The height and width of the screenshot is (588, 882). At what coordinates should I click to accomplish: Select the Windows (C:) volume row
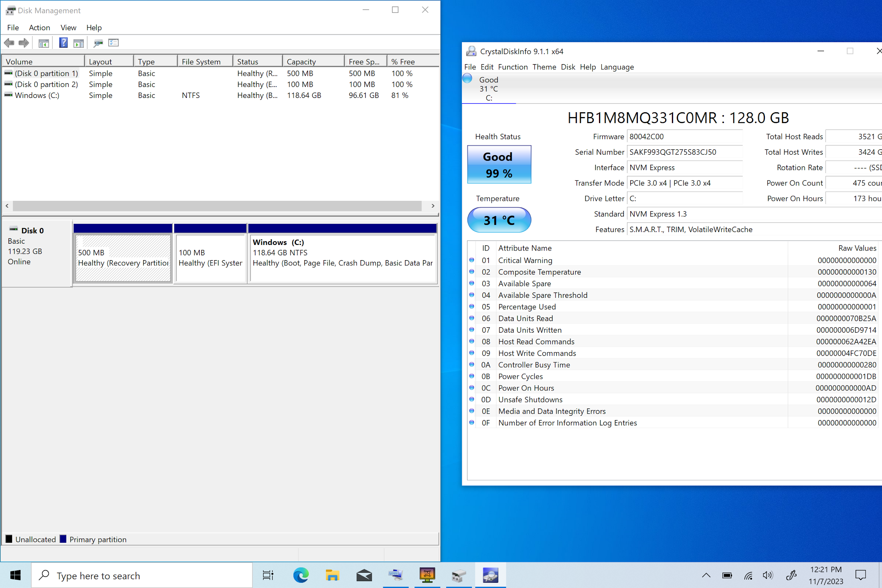pyautogui.click(x=220, y=95)
